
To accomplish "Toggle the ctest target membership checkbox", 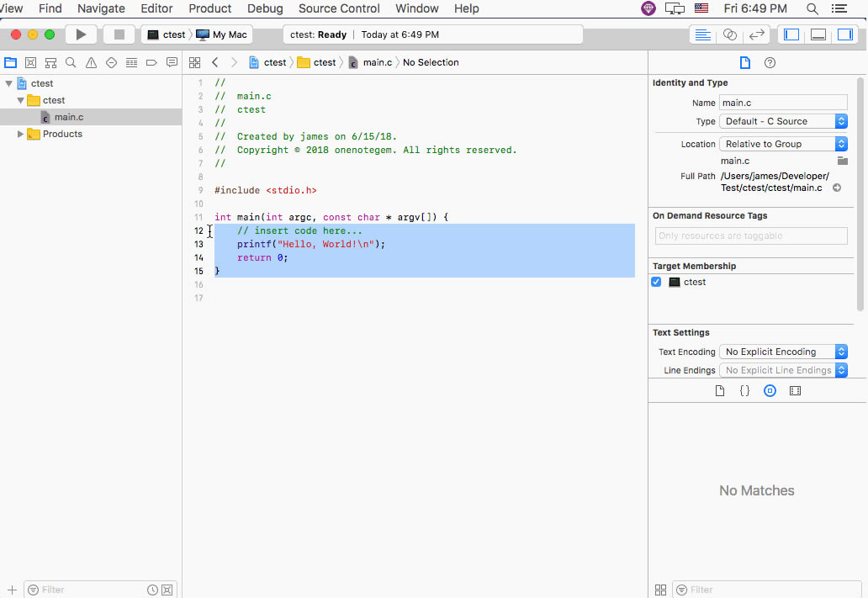I will [656, 282].
